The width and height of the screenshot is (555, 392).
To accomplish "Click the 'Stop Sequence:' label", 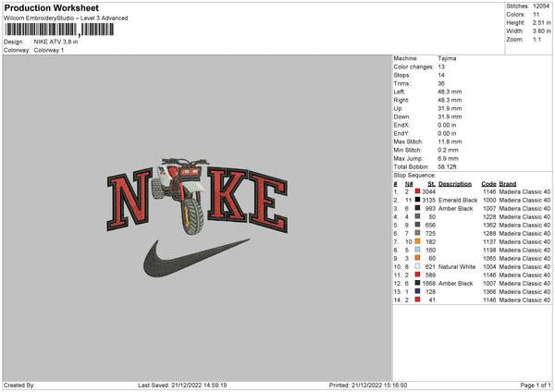I will tap(414, 175).
